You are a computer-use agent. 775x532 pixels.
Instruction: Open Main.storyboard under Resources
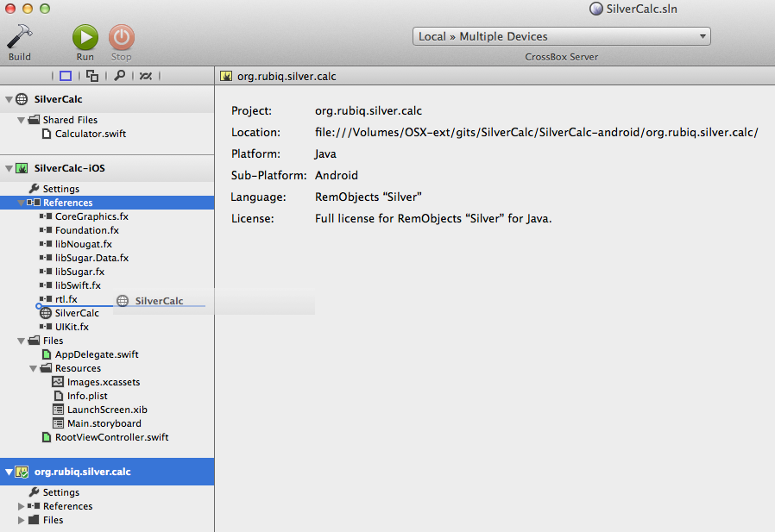pyautogui.click(x=105, y=423)
